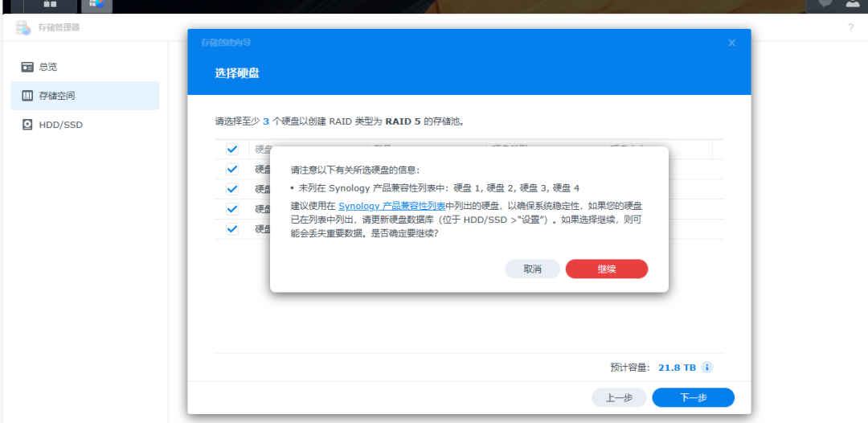Uncheck the last drive row checkbox
Screen dimensions: 868x423
coord(232,228)
